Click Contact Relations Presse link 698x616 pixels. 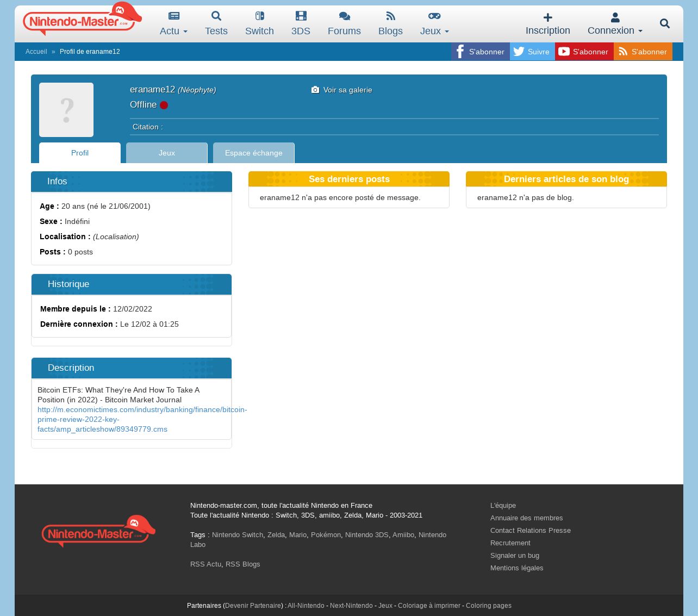pos(531,530)
